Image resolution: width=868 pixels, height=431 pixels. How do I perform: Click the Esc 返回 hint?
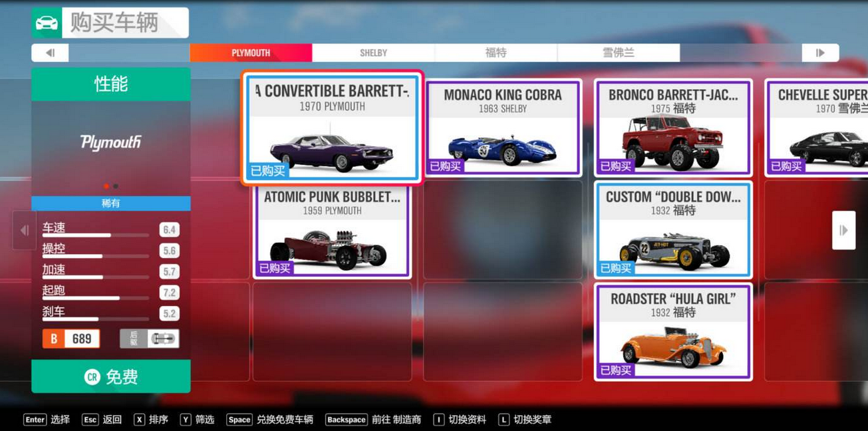click(x=102, y=420)
